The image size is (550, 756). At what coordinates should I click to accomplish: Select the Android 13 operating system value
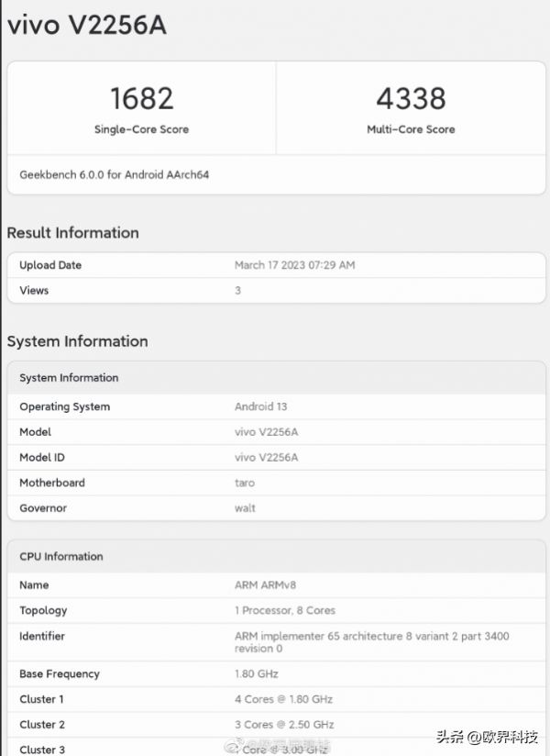[x=261, y=406]
